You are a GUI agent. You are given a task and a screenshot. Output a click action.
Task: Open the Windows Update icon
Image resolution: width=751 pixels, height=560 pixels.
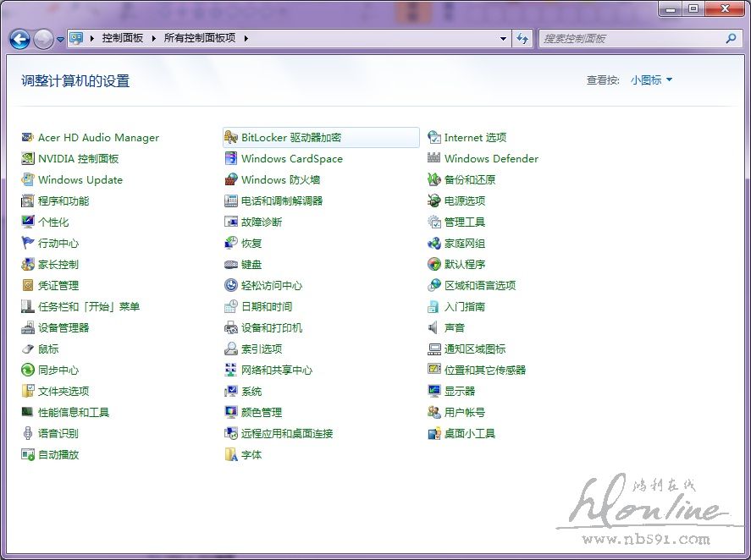coord(28,180)
